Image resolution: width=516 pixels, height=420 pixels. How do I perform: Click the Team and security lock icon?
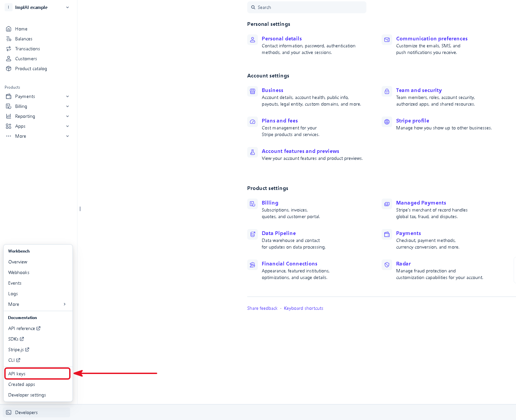pyautogui.click(x=387, y=91)
